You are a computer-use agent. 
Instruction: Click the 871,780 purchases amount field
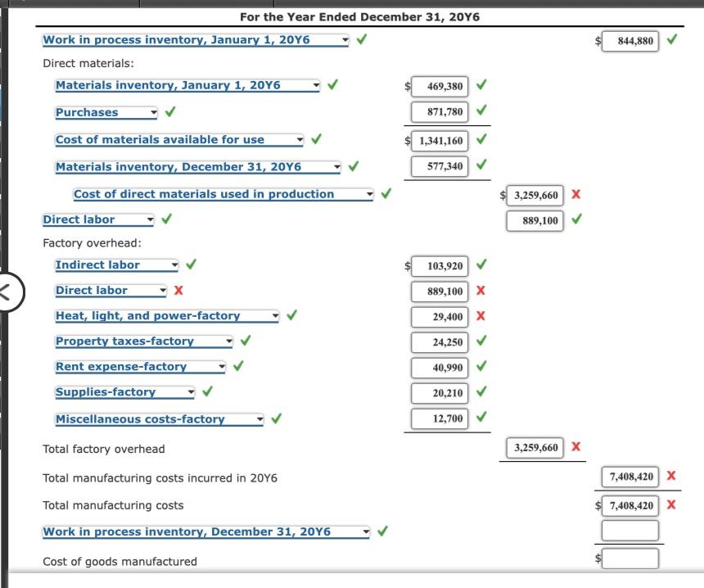pos(440,112)
